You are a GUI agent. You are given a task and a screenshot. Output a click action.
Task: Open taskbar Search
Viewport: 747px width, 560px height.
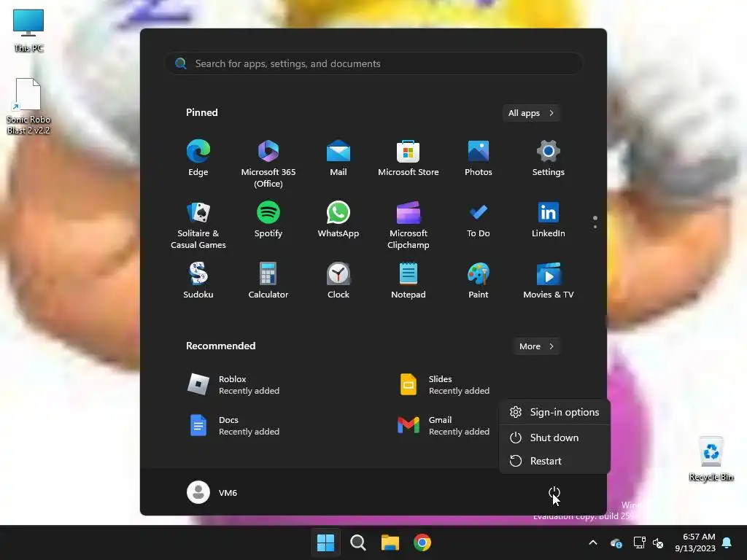[357, 542]
